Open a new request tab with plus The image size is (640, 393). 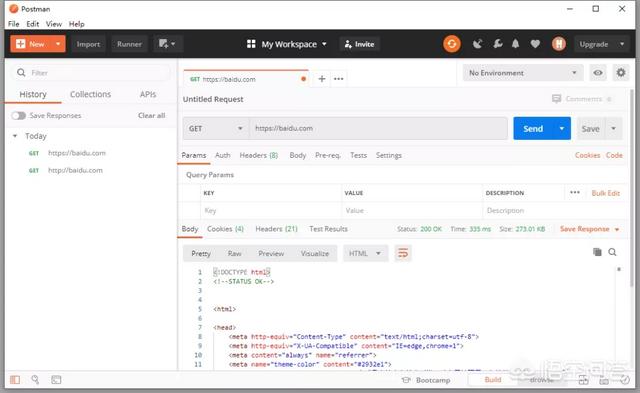pyautogui.click(x=322, y=79)
